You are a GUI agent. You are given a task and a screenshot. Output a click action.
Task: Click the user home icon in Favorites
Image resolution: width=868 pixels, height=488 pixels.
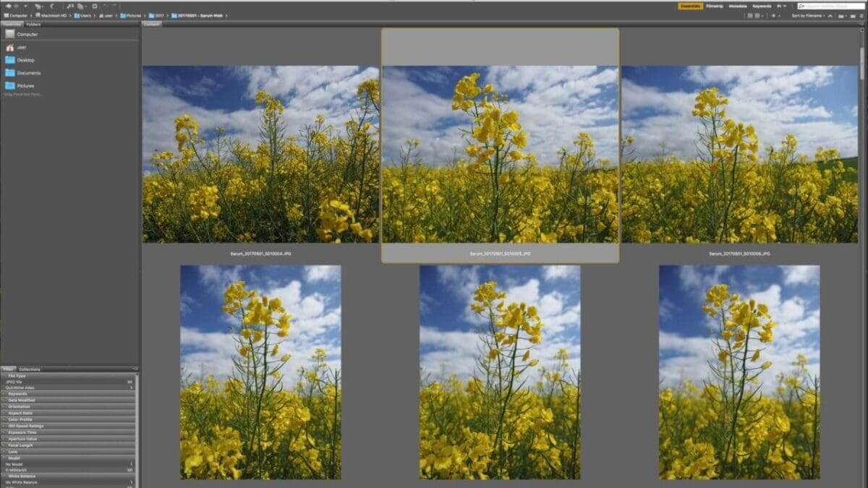pos(10,47)
